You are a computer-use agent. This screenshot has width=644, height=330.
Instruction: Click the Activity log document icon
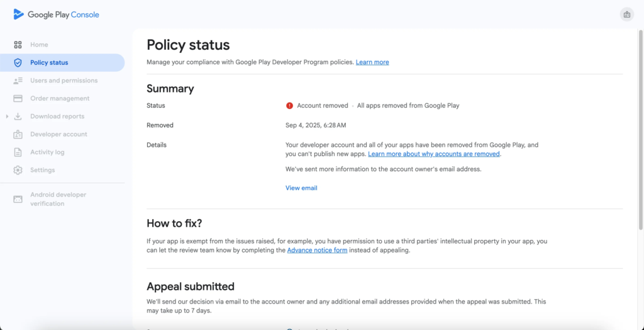coord(18,152)
